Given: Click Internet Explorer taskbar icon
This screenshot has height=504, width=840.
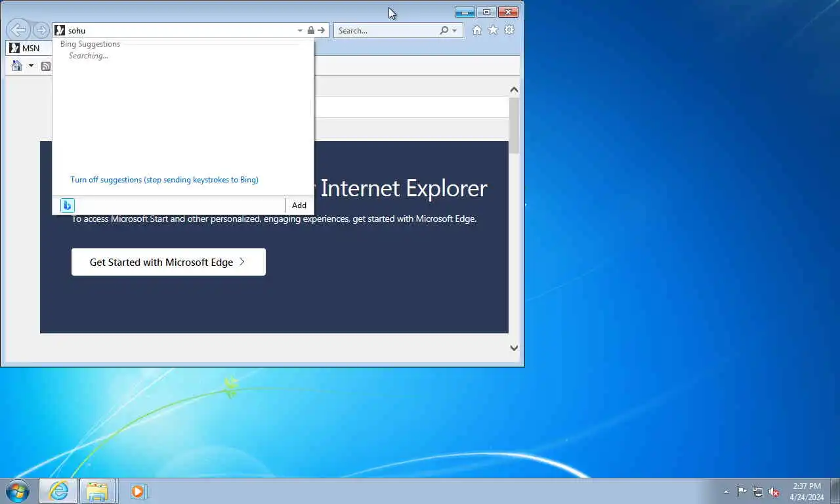Looking at the screenshot, I should click(58, 491).
